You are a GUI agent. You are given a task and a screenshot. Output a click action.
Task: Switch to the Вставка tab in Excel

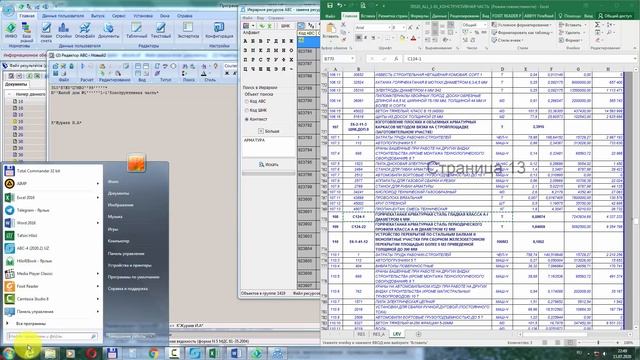(368, 16)
